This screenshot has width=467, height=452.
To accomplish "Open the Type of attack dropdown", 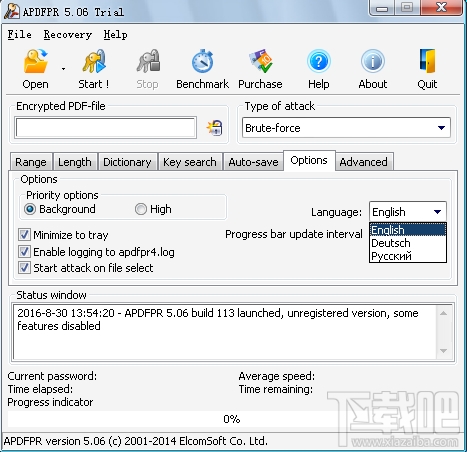I will coord(346,128).
